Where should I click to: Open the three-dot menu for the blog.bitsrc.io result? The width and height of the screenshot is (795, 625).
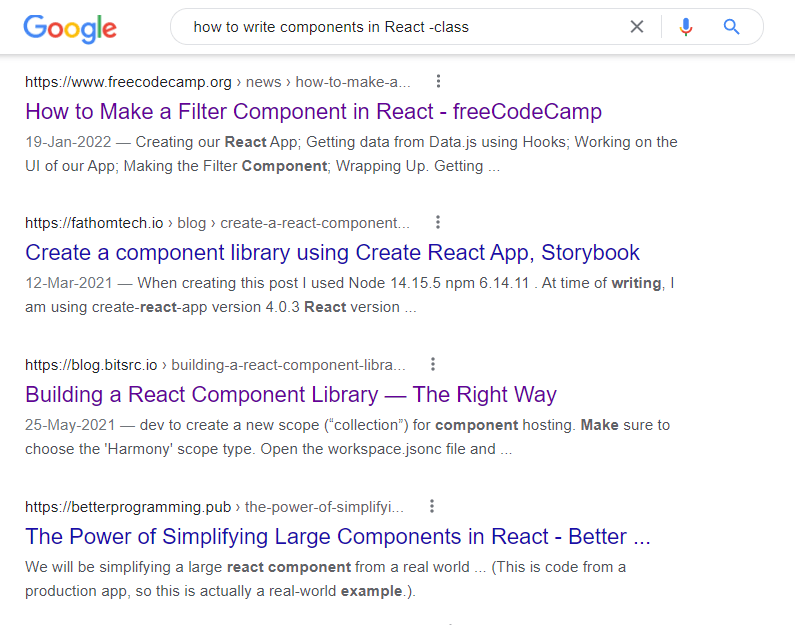(x=433, y=364)
